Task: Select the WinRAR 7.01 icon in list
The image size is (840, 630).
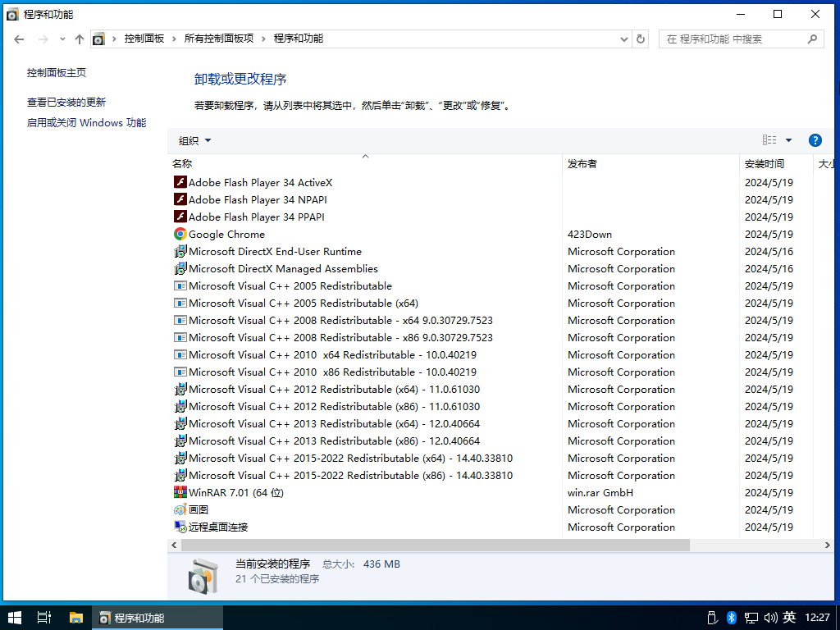Action: [180, 492]
